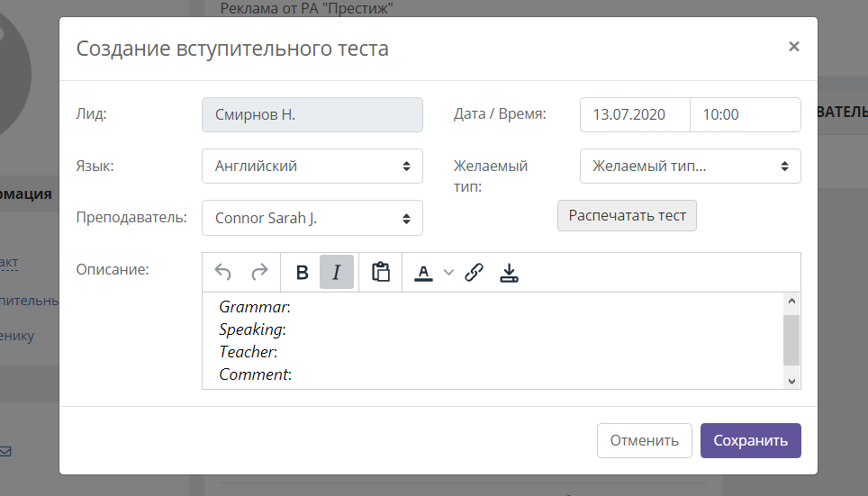This screenshot has height=496, width=868.
Task: Click the Распечатать тест button
Action: (x=627, y=216)
